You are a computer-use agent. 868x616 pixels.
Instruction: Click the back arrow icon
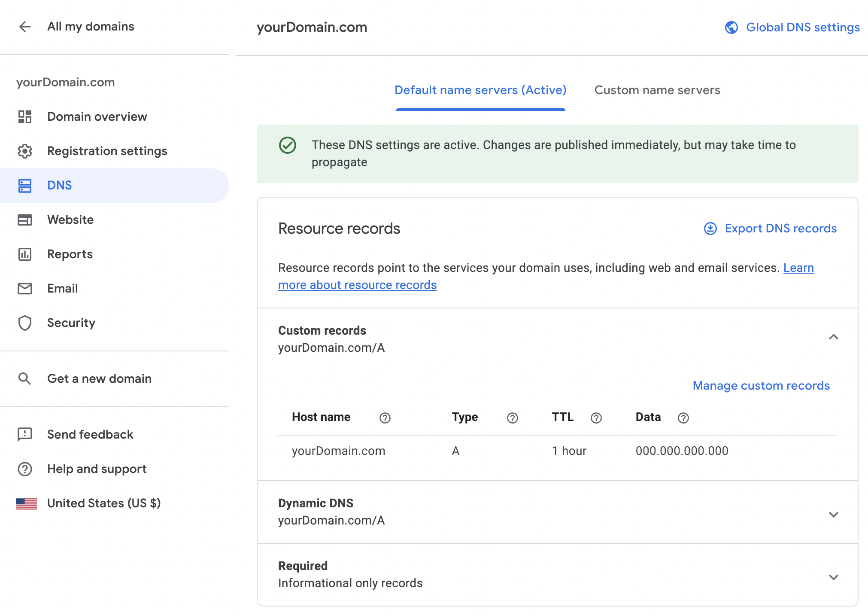(25, 27)
